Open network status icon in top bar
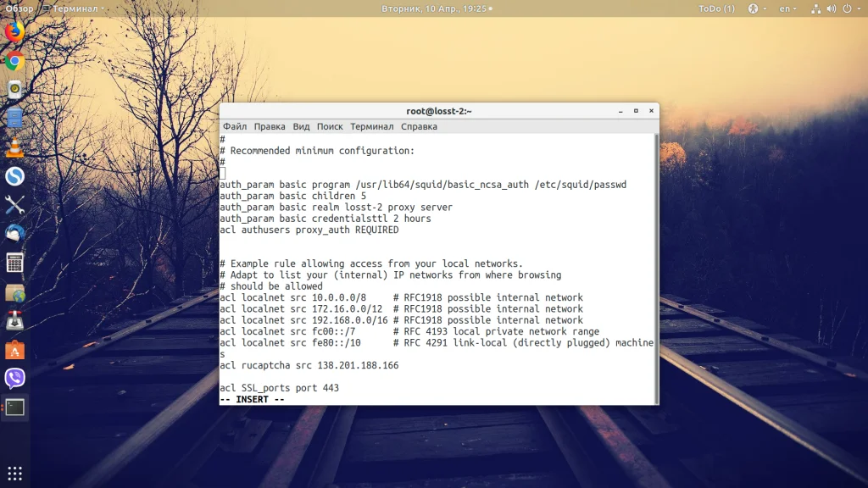The image size is (868, 488). 816,8
